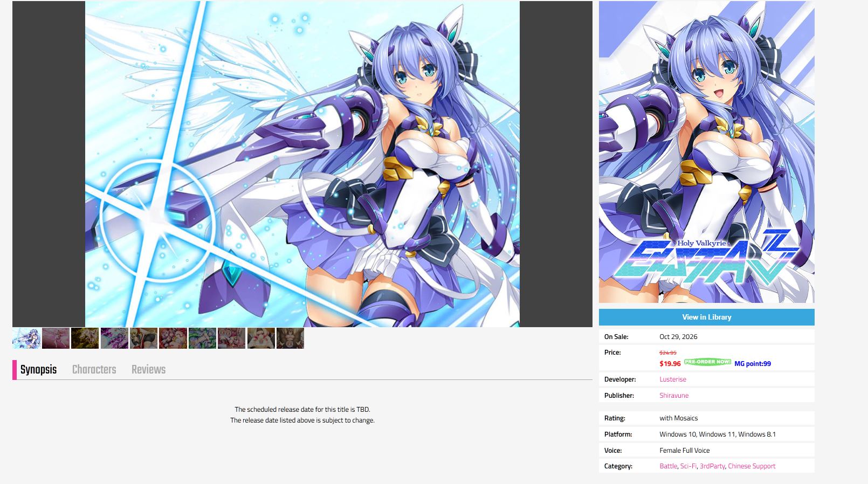Select the fourth purple gallery thumbnail
The width and height of the screenshot is (868, 484).
point(114,338)
